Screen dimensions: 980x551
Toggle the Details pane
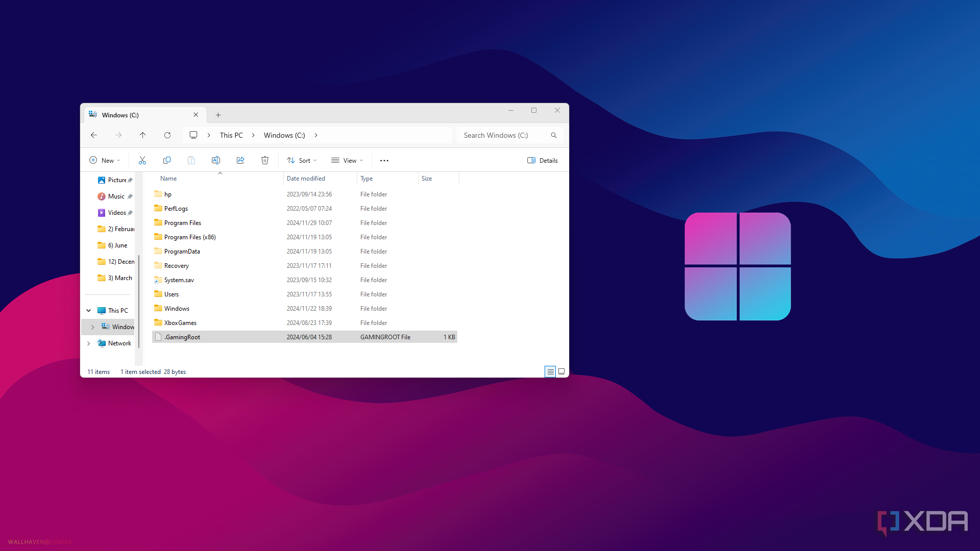click(x=543, y=160)
